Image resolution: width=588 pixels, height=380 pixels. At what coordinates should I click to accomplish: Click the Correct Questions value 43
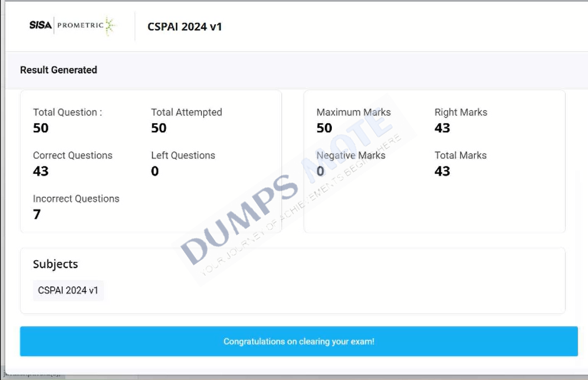coord(41,171)
